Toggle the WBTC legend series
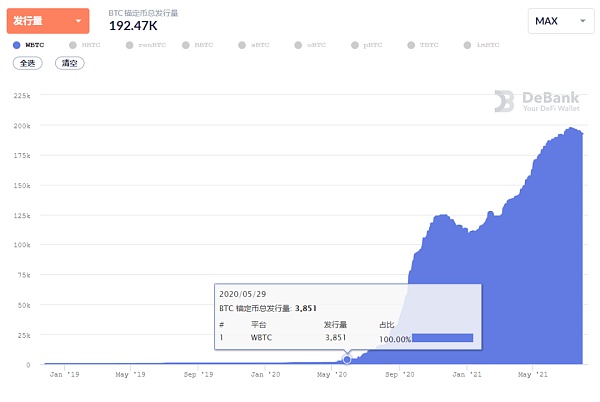The height and width of the screenshot is (402, 600). (x=34, y=45)
